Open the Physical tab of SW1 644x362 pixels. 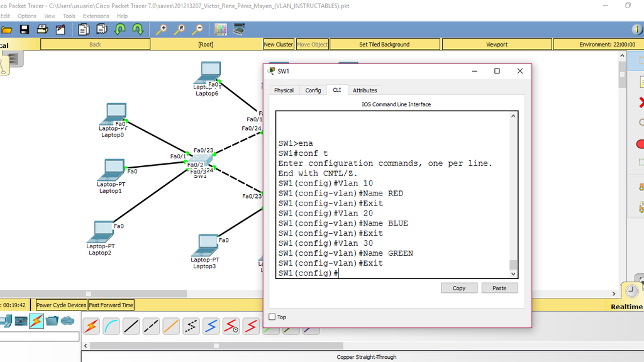284,90
